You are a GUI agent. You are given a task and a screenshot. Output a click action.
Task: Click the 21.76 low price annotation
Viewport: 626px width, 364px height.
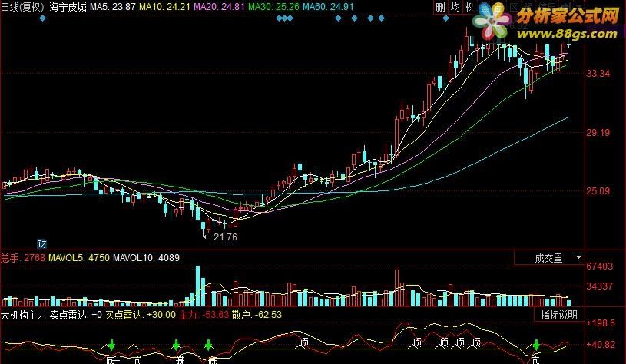(x=225, y=237)
